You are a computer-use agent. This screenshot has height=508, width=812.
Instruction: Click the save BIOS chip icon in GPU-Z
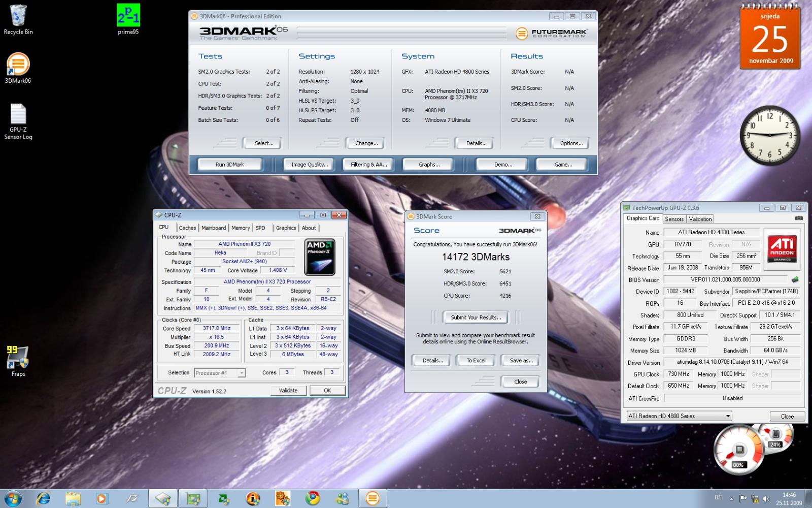coord(795,279)
